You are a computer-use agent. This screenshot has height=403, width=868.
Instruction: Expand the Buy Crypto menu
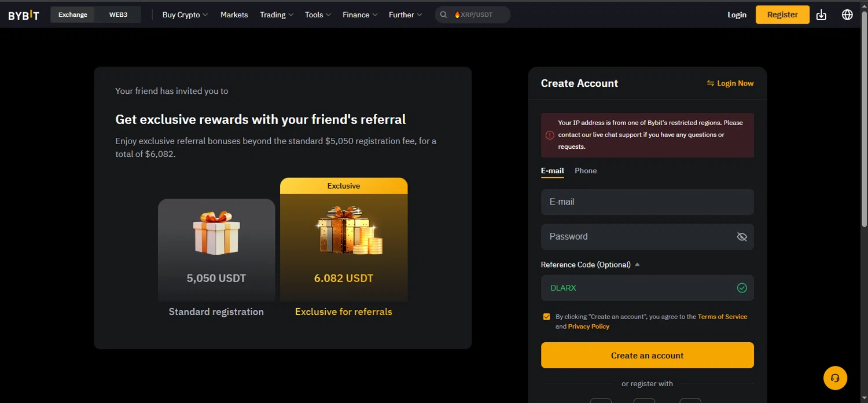click(185, 15)
